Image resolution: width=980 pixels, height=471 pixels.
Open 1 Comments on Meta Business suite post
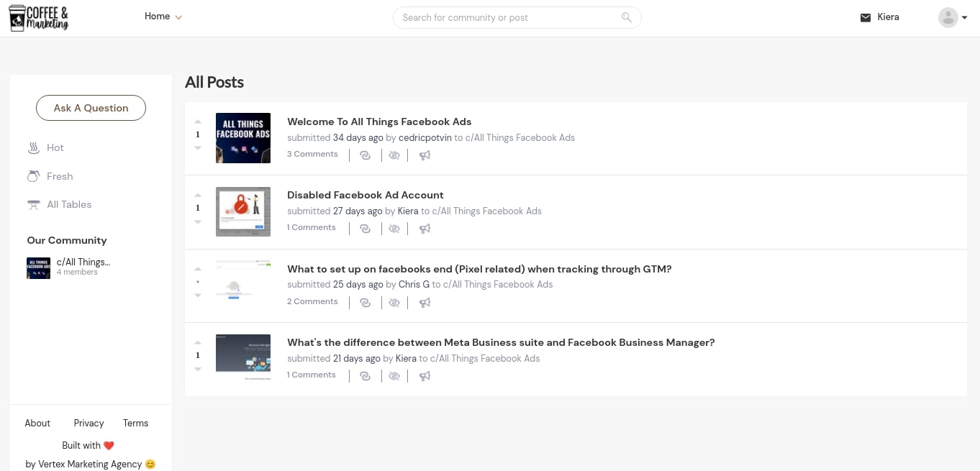pyautogui.click(x=312, y=375)
